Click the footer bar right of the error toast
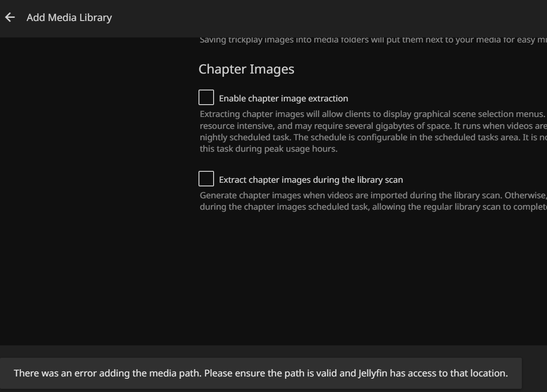Screen dimensions: 547x392 click(534, 373)
